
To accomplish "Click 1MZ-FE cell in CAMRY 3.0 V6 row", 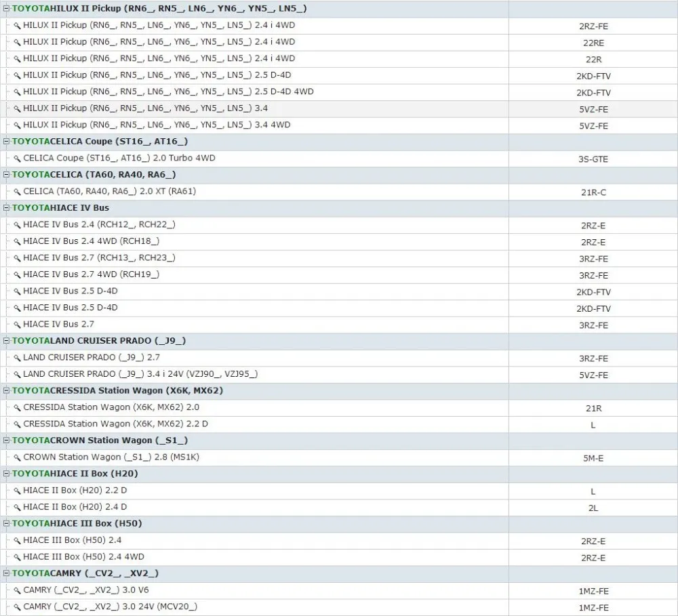I will [x=593, y=591].
